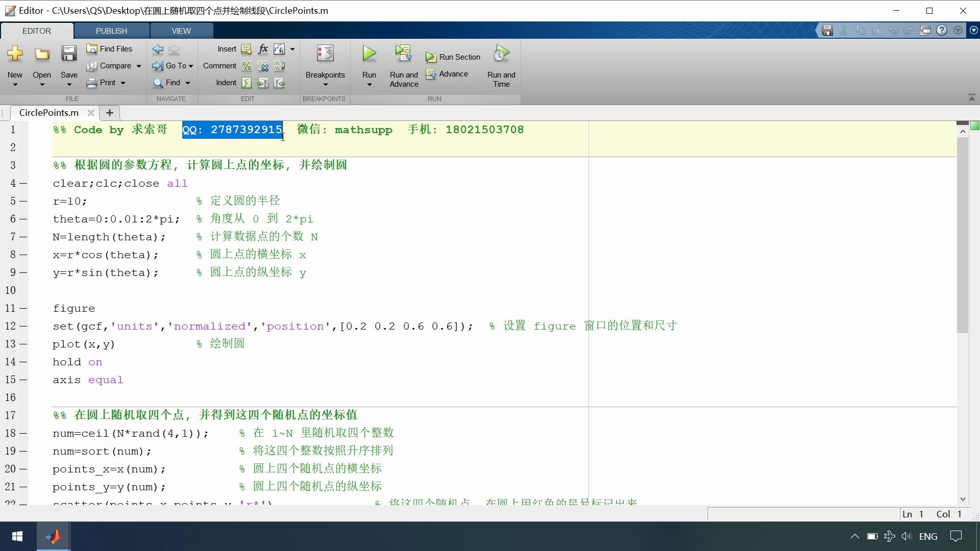Click the green Run play icon

click(x=369, y=54)
